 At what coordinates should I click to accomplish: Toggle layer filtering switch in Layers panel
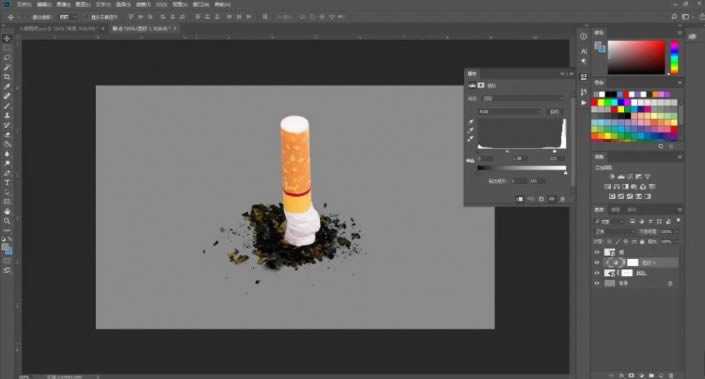tap(678, 220)
